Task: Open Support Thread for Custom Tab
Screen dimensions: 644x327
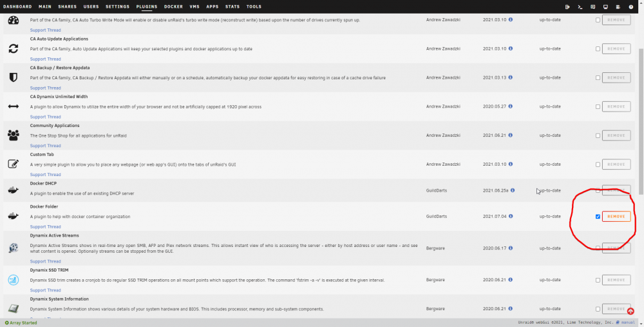Action: 45,174
